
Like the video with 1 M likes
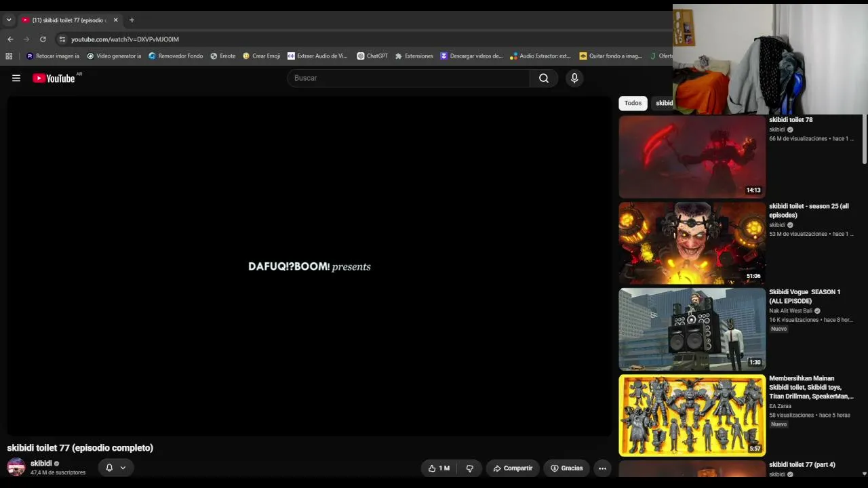(439, 468)
